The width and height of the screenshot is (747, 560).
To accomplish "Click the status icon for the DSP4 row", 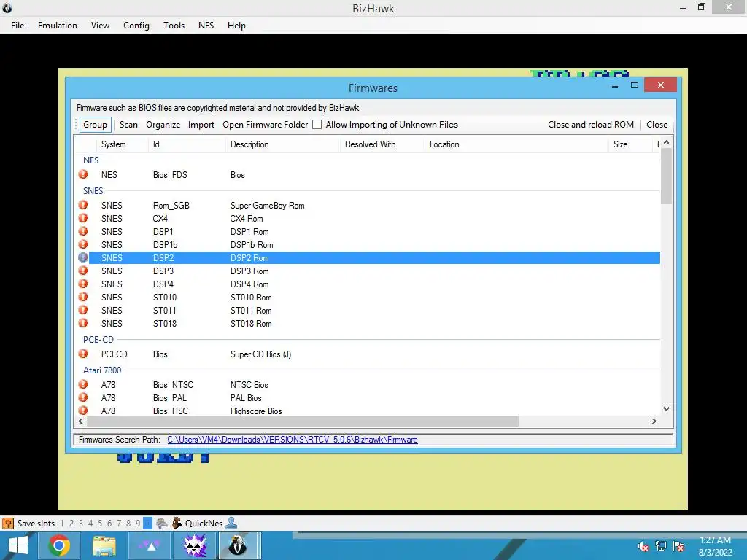I will [83, 284].
